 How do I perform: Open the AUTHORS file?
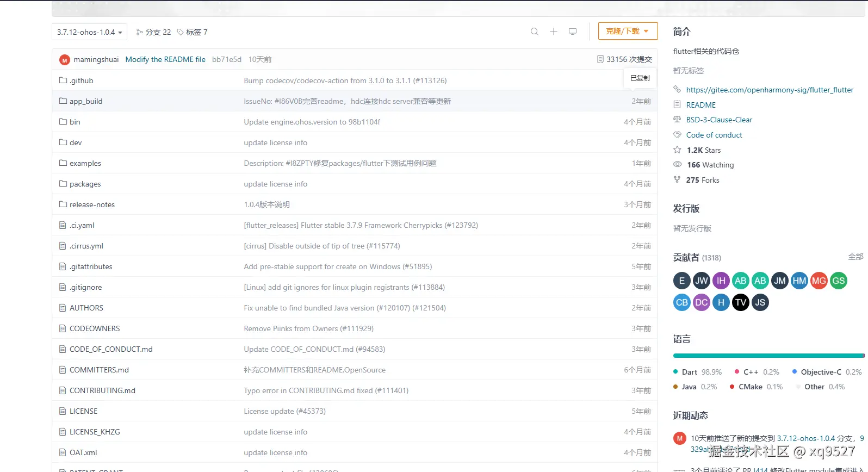[x=86, y=308]
